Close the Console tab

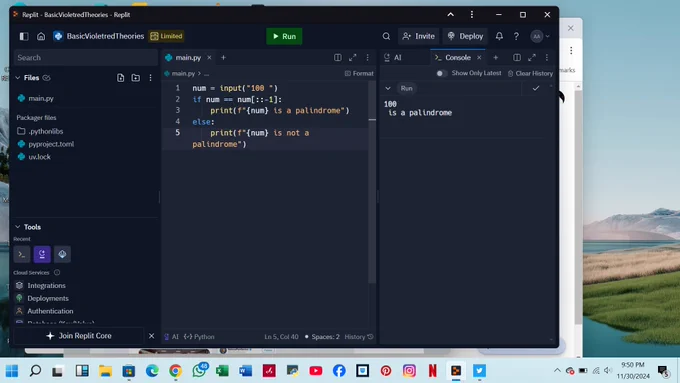click(x=479, y=58)
